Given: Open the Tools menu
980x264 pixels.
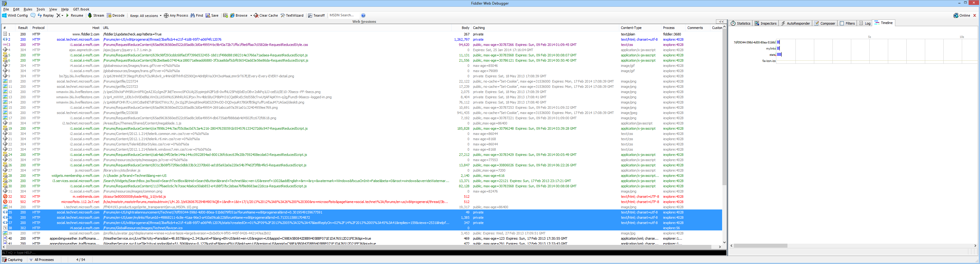Looking at the screenshot, I should click(41, 9).
